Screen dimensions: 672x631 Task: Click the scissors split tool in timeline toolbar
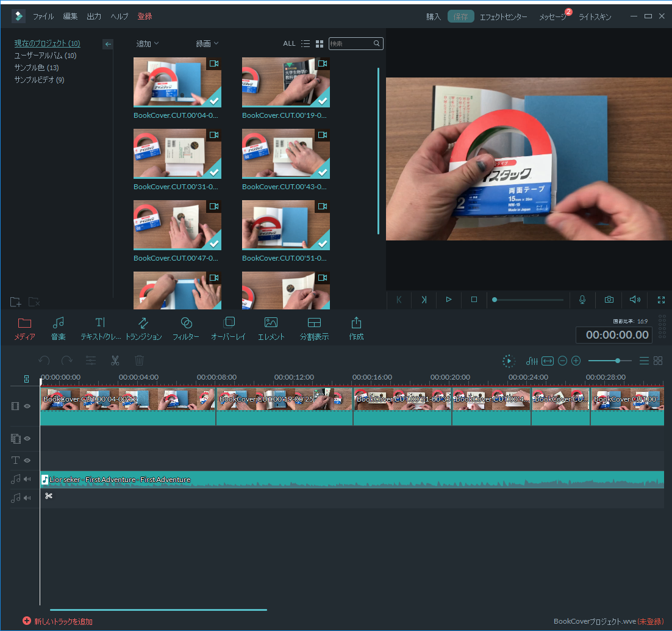(x=114, y=361)
